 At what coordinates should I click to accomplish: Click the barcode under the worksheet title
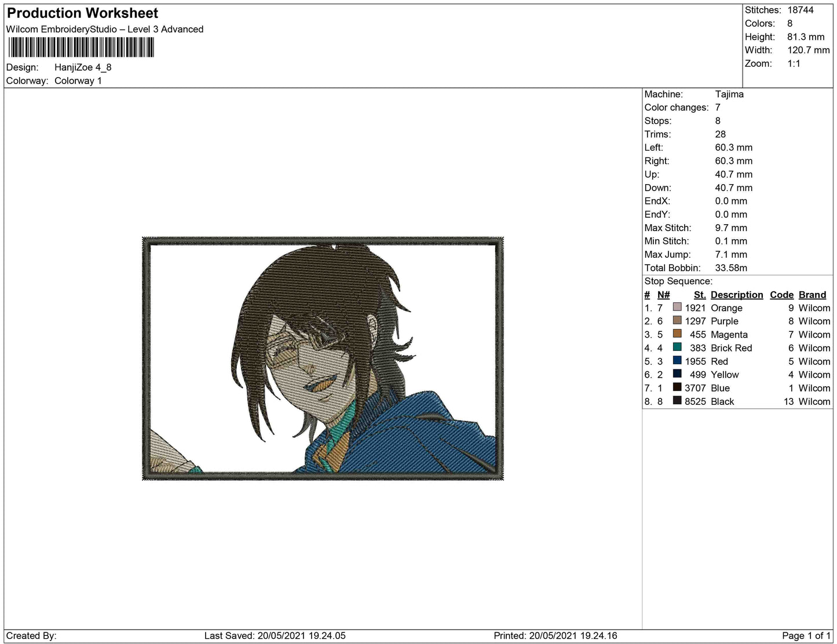[81, 47]
